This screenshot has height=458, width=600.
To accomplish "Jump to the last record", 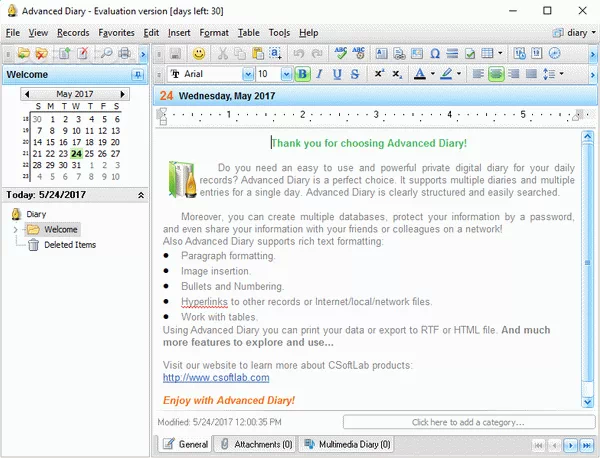I will [586, 445].
